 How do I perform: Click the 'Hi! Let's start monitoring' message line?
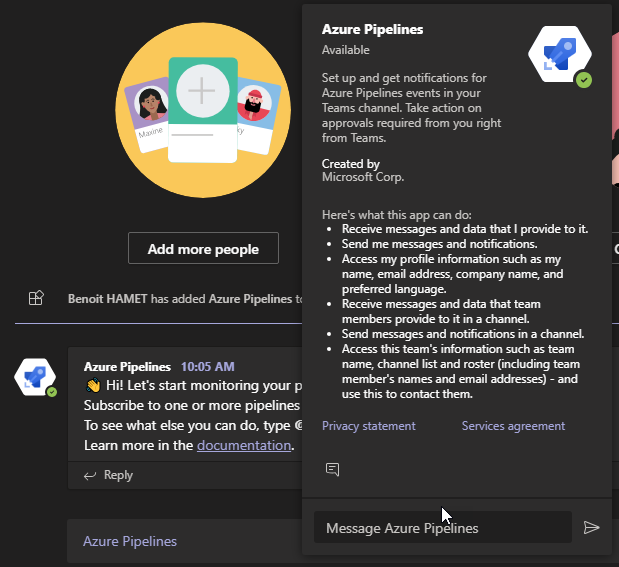(194, 385)
